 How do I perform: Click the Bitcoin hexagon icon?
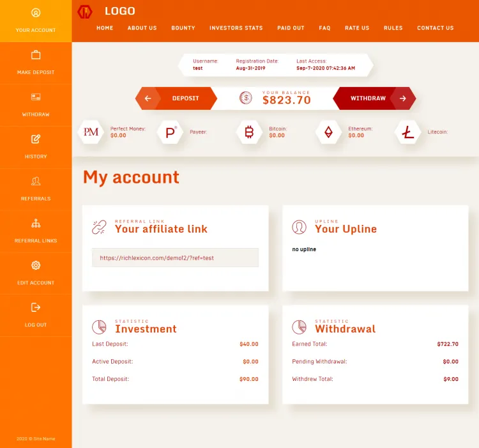pyautogui.click(x=249, y=132)
